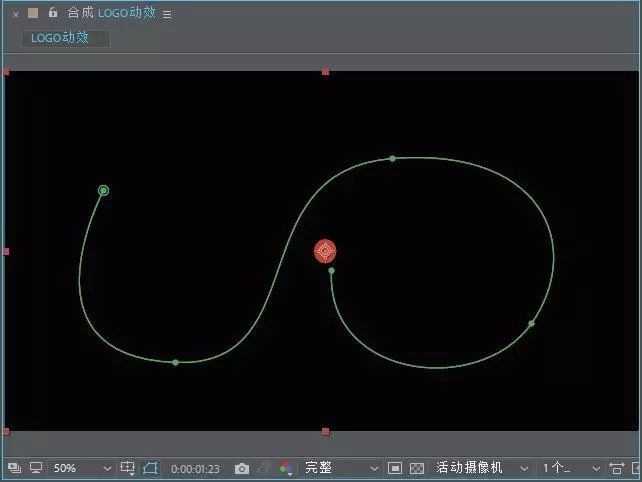Image resolution: width=642 pixels, height=482 pixels.
Task: Open the 1个 view layout dropdown
Action: click(x=571, y=468)
